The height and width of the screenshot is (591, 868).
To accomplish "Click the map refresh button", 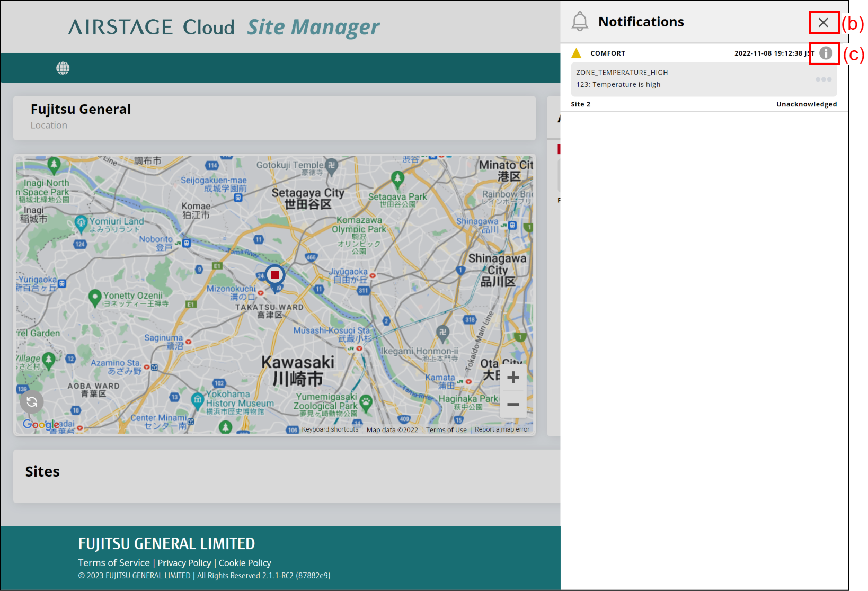I will tap(32, 402).
